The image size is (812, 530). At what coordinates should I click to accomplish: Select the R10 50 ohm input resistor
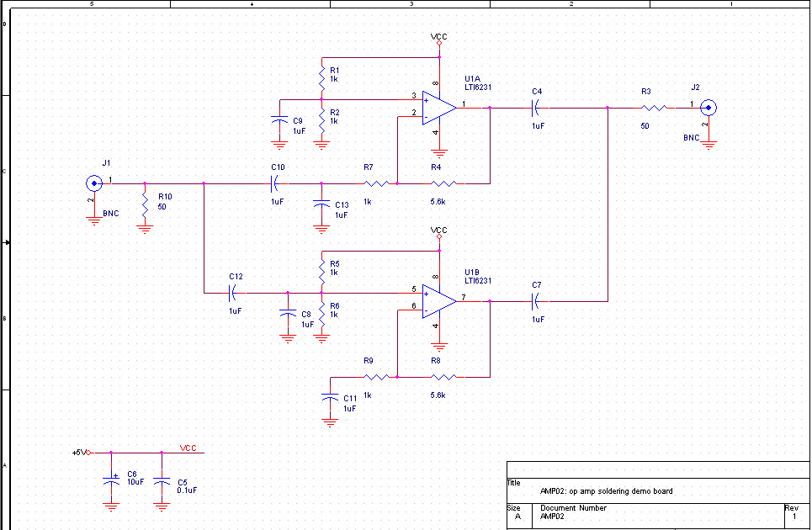(145, 203)
